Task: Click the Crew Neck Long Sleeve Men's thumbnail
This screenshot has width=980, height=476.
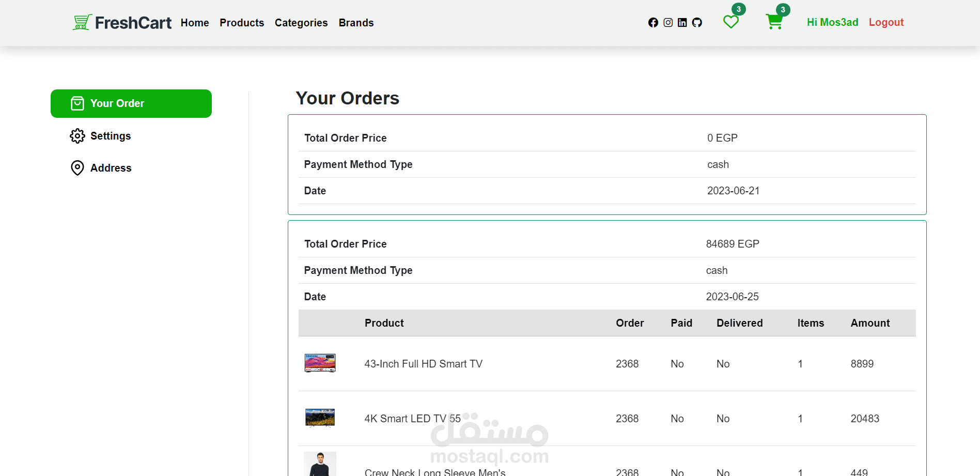Action: [x=320, y=464]
